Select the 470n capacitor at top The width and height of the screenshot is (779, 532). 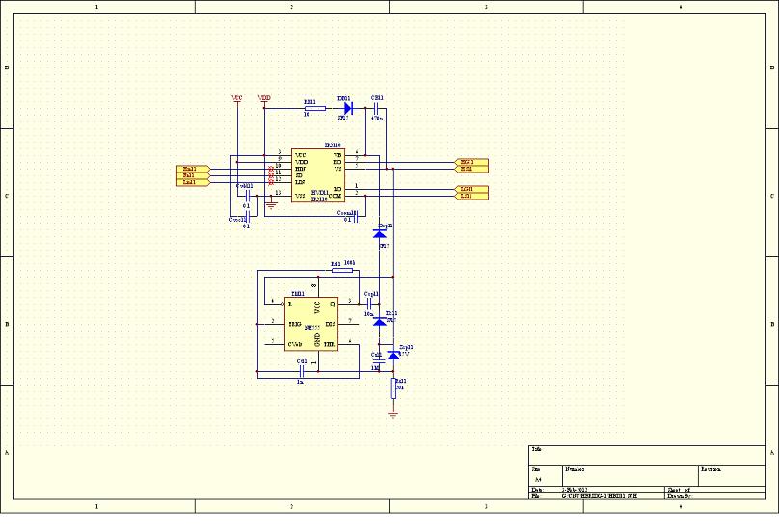point(377,109)
